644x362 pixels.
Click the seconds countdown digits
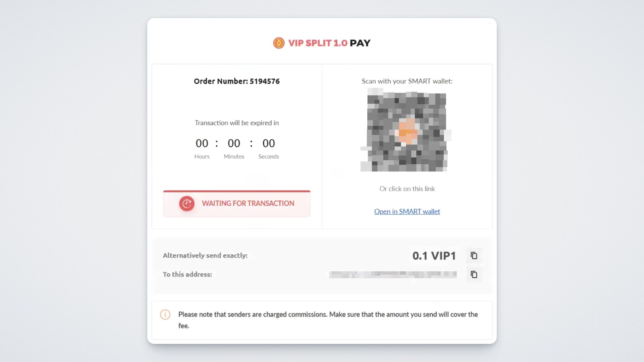[x=269, y=143]
